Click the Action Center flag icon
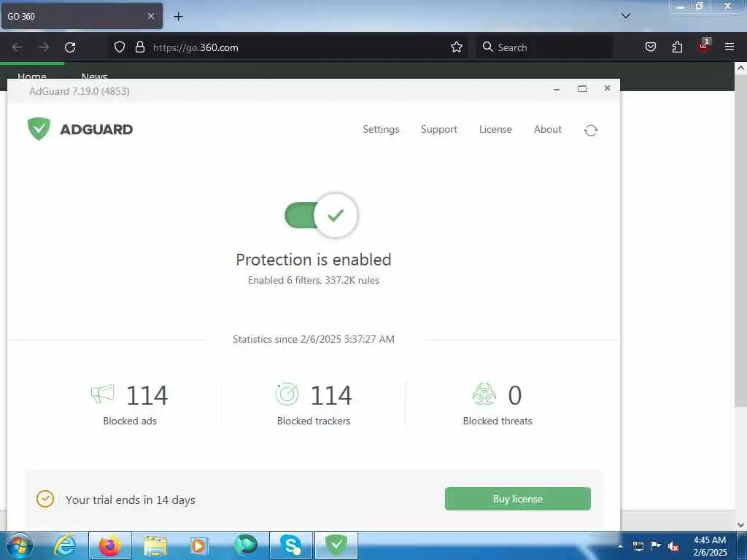This screenshot has width=747, height=560. (656, 546)
